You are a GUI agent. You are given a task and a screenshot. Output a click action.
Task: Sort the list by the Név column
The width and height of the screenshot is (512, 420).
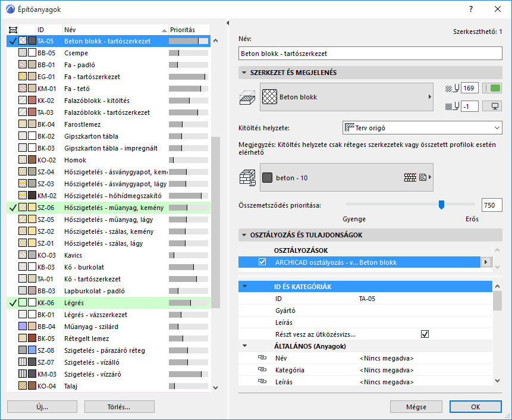115,30
